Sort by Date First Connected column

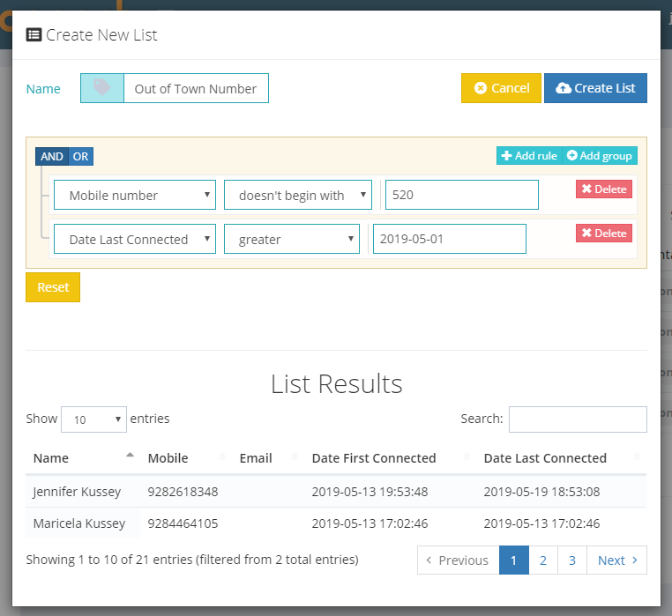[x=390, y=458]
